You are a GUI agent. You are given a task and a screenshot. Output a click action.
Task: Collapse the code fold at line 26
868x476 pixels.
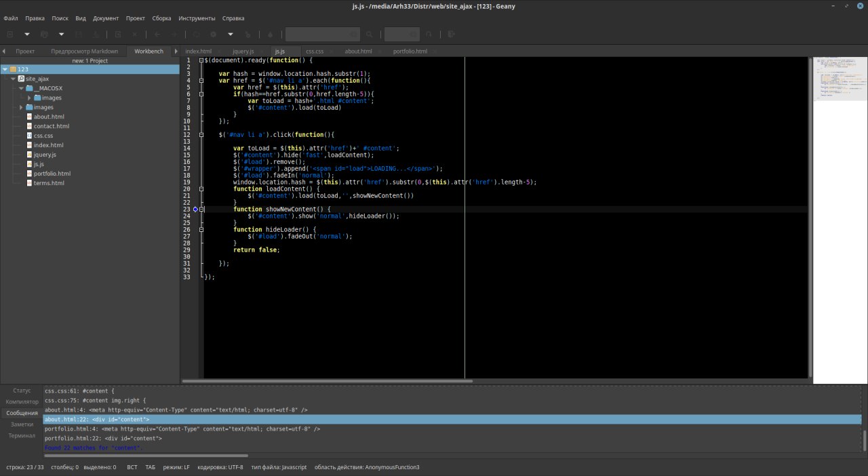pos(201,230)
